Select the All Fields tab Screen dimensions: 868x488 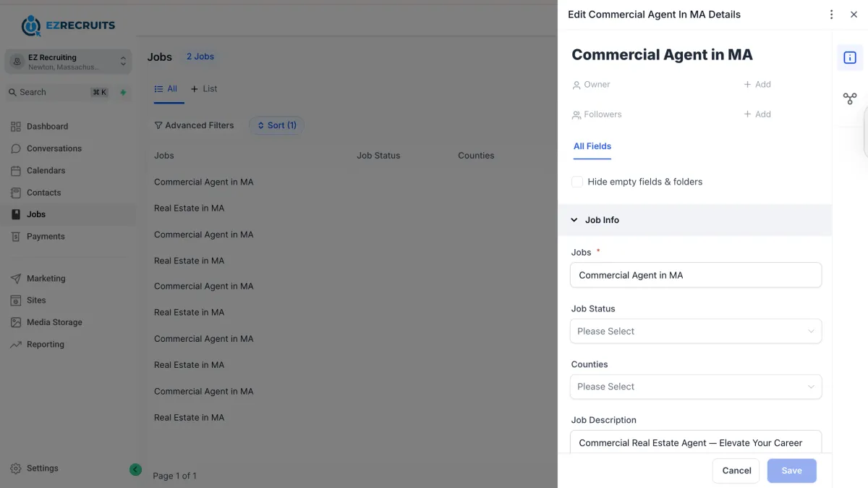click(592, 146)
